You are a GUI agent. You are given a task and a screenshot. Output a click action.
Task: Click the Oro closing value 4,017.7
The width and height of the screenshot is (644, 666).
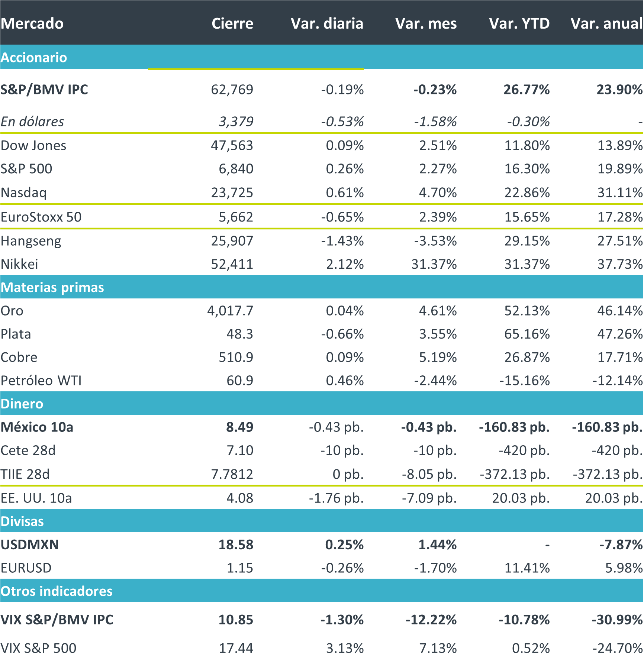pos(230,311)
